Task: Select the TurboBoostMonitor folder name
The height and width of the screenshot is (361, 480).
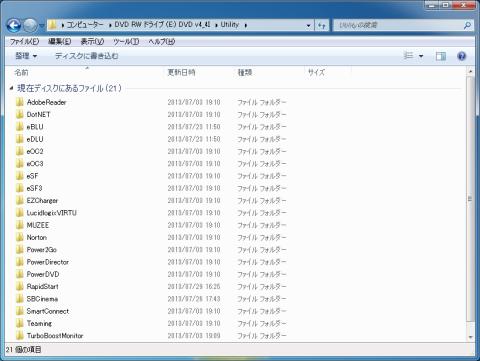Action: coord(55,336)
